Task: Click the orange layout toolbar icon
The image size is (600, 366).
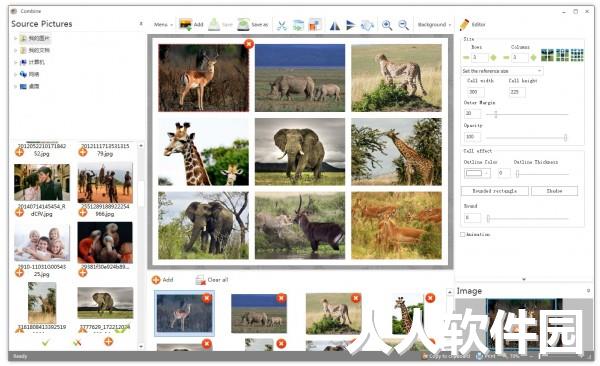Action: tap(314, 25)
